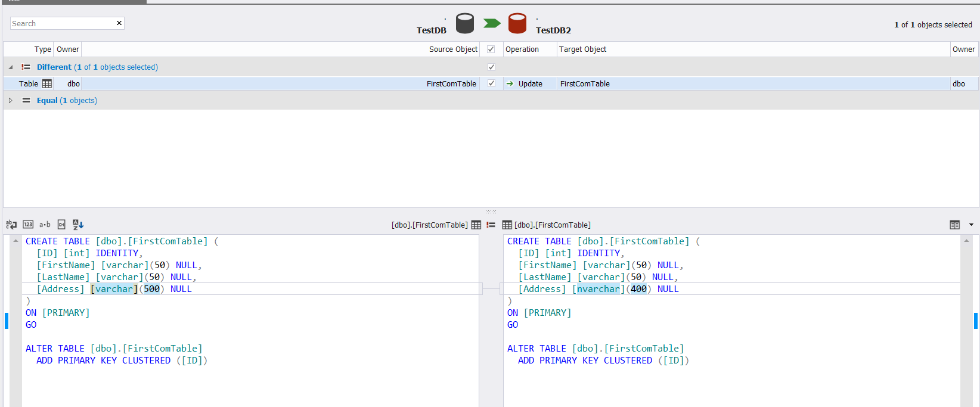Toggle line numbers icon (123)
This screenshot has width=980, height=407.
28,225
